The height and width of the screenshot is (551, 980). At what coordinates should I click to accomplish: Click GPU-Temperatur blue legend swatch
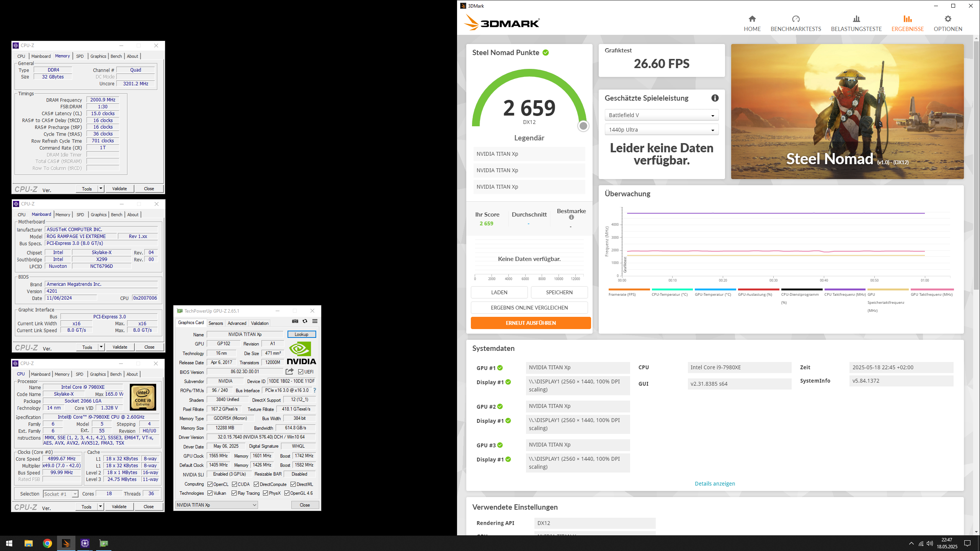715,289
